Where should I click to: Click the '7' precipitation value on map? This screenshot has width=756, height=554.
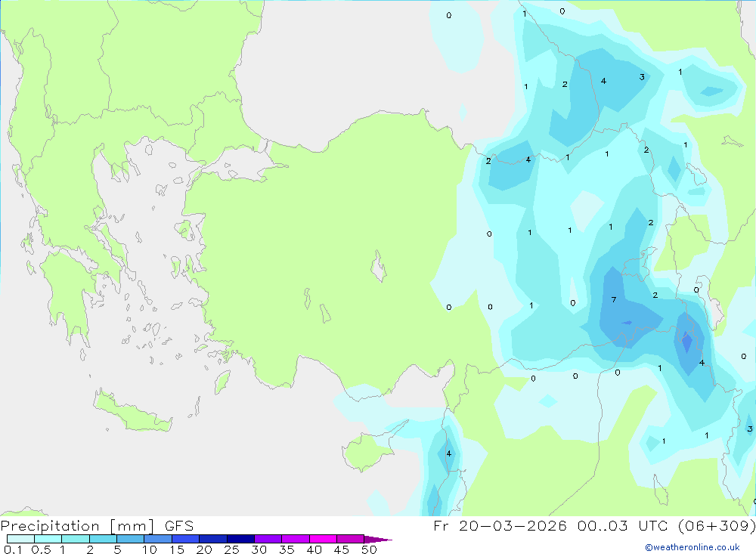click(613, 300)
